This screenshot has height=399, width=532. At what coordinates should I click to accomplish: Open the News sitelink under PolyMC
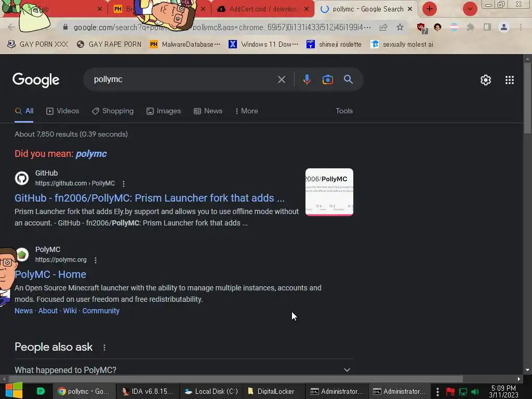click(x=24, y=311)
